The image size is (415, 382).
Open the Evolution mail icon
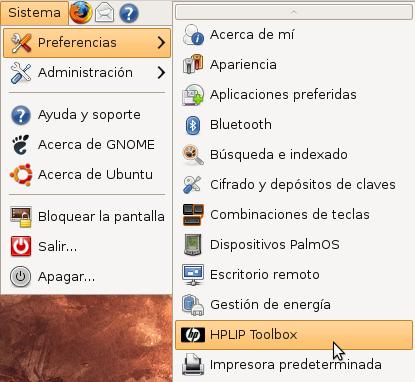click(x=104, y=13)
